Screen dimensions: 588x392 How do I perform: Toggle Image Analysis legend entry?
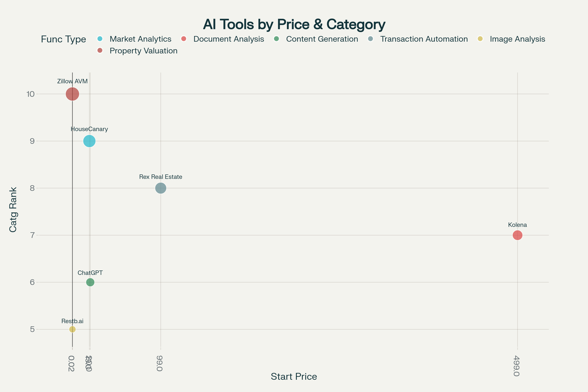coord(511,39)
